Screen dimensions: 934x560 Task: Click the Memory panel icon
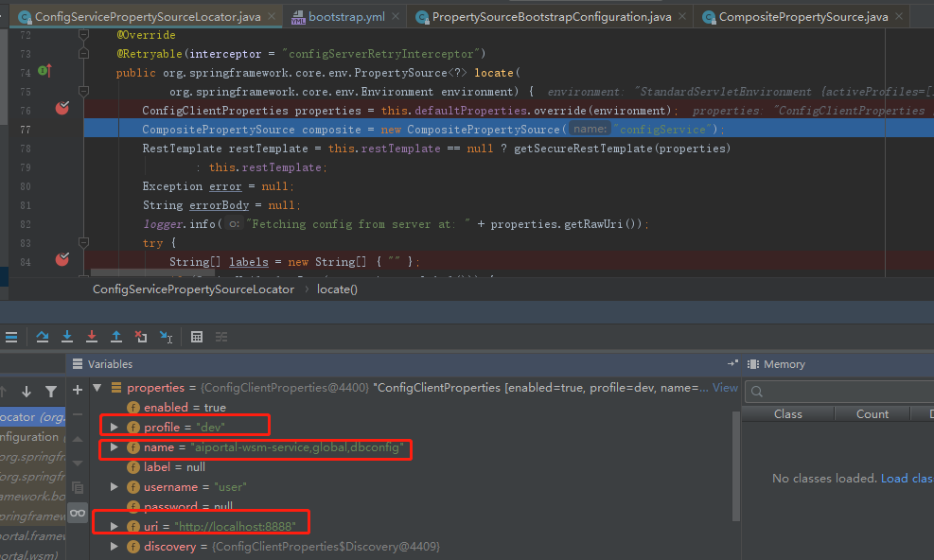(x=753, y=364)
